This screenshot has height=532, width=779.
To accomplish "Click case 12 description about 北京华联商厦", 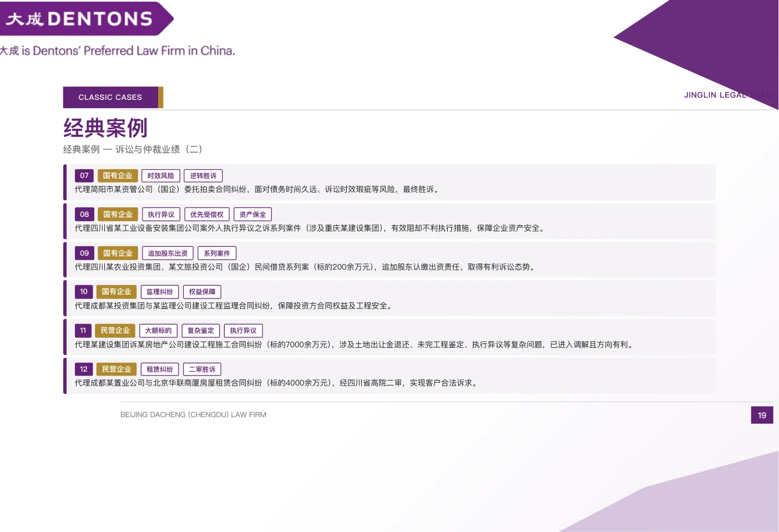I will click(277, 383).
